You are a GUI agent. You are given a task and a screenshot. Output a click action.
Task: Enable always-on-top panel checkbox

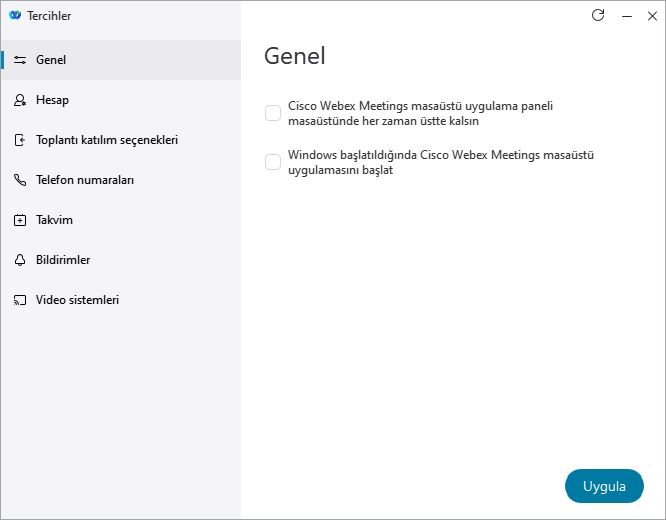click(273, 113)
